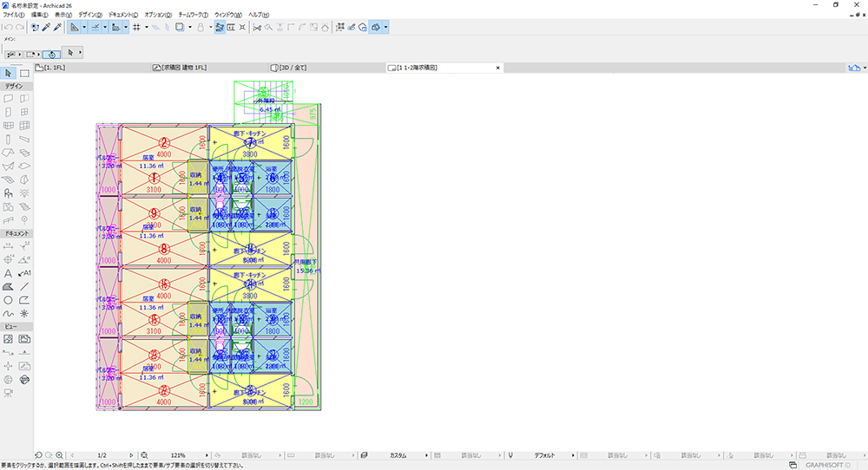Image resolution: width=868 pixels, height=470 pixels.
Task: Select the Line tool
Action: [x=24, y=286]
